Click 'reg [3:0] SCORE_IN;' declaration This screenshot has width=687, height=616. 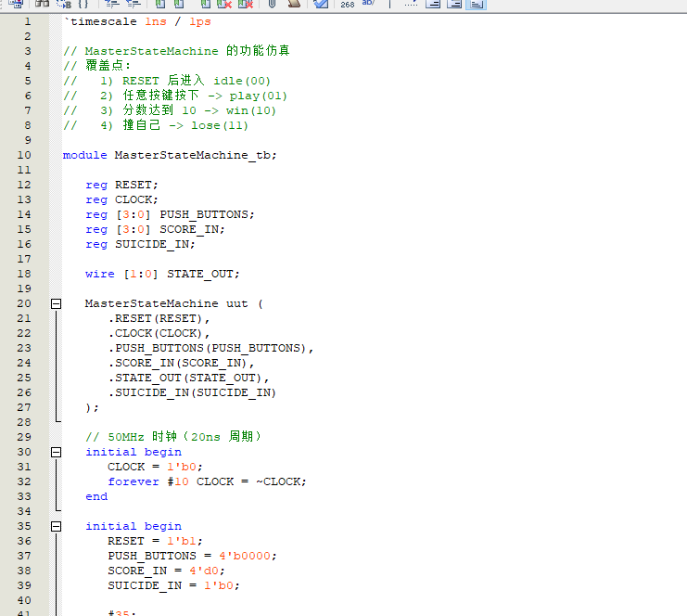(x=155, y=230)
